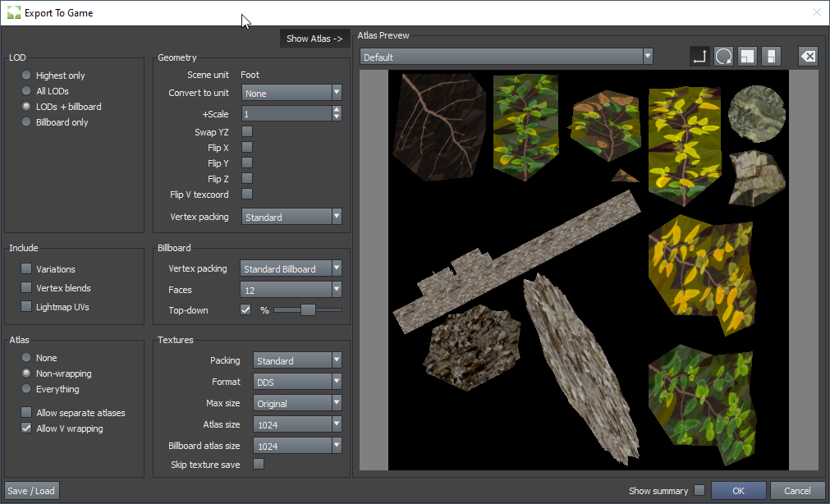Click the Show Atlas -> button
The height and width of the screenshot is (504, 830).
tap(314, 39)
